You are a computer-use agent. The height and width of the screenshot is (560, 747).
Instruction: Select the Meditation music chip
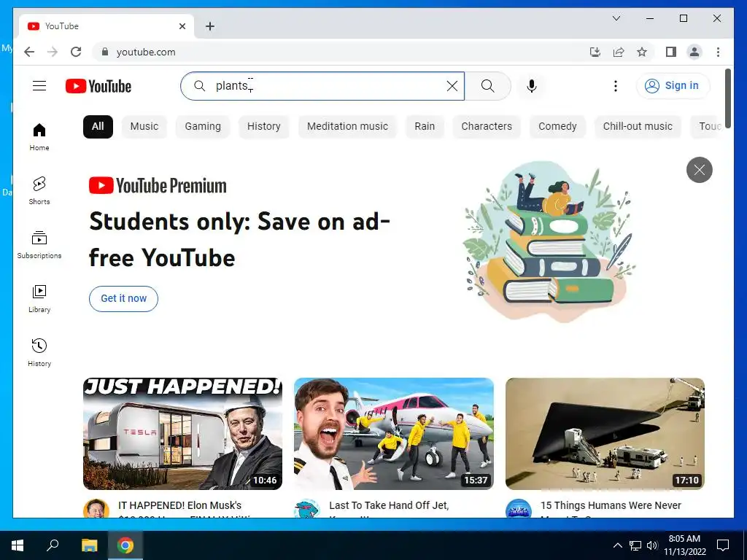[347, 127]
